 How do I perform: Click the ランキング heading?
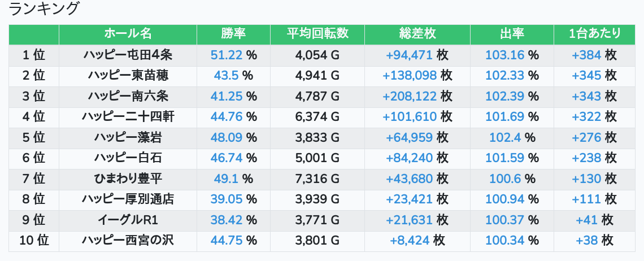[x=45, y=9]
